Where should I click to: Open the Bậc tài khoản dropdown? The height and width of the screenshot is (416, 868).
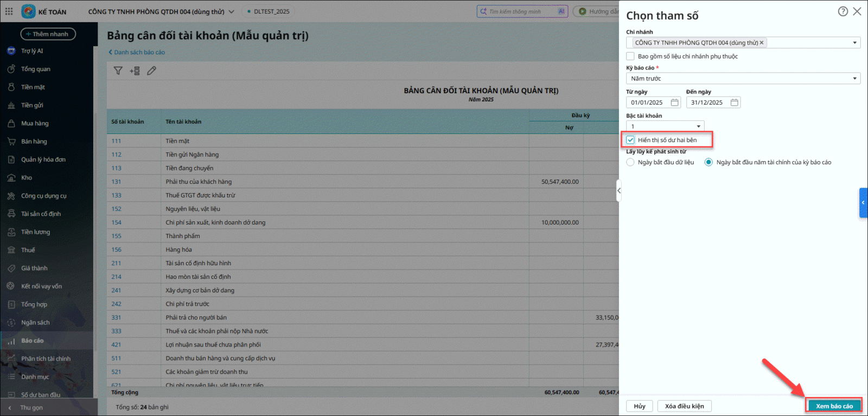698,126
